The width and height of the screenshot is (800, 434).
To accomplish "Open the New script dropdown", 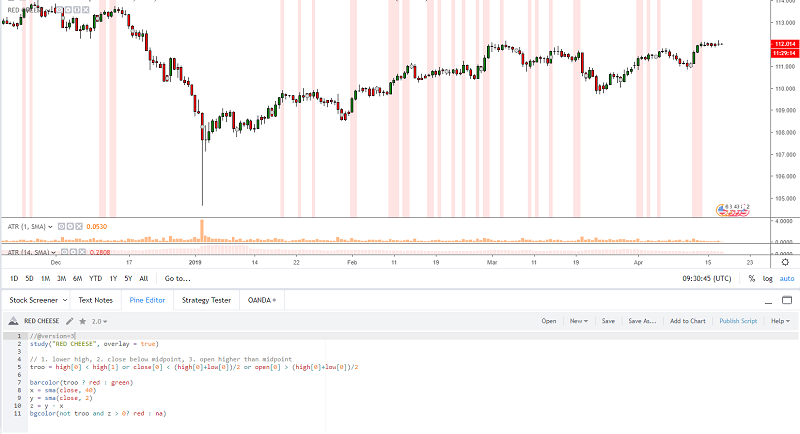I will (x=578, y=321).
